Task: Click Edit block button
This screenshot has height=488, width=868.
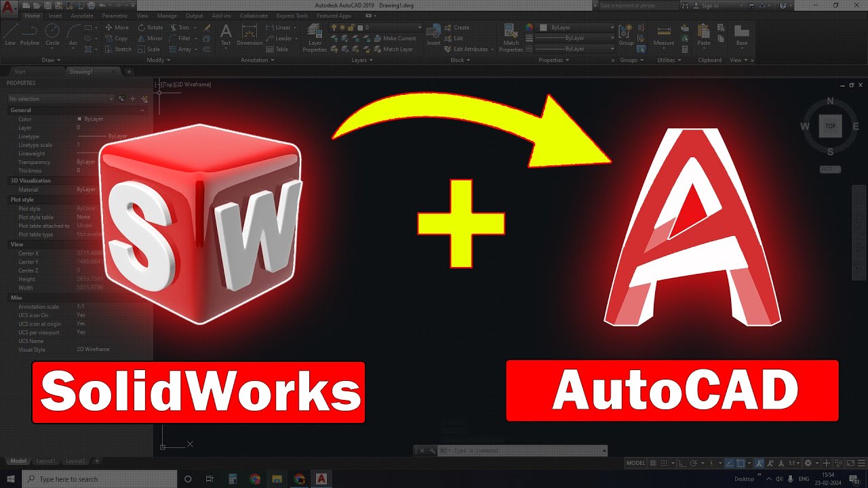Action: tap(454, 39)
